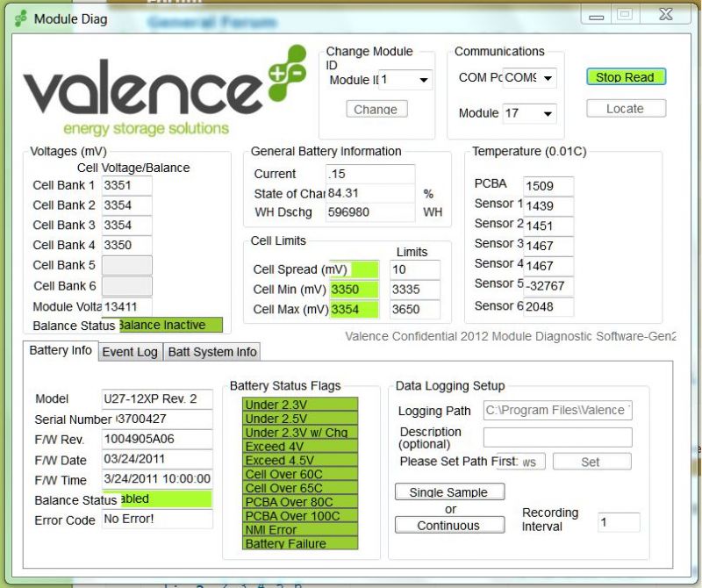This screenshot has height=588, width=702.
Task: Click the green Cell Min value 3350
Action: click(x=355, y=290)
